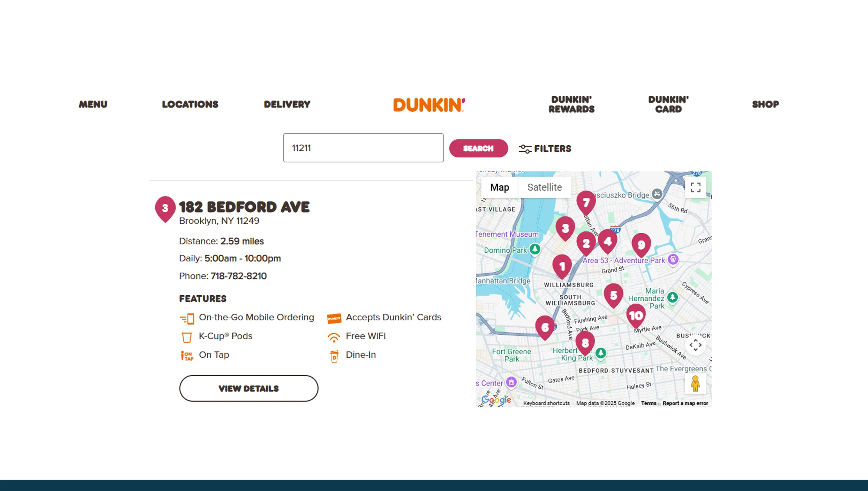Image resolution: width=868 pixels, height=491 pixels.
Task: Click the Accepts Dunkin' Cards icon
Action: (x=334, y=318)
